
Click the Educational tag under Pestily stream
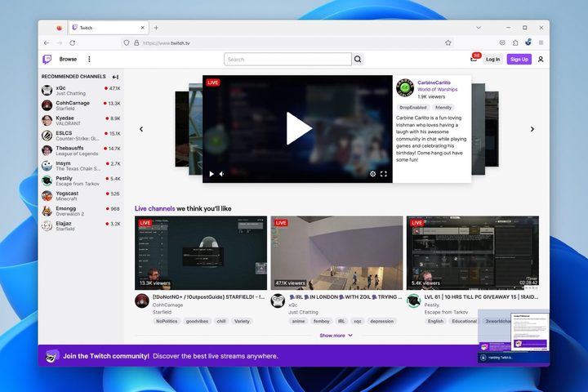click(464, 321)
